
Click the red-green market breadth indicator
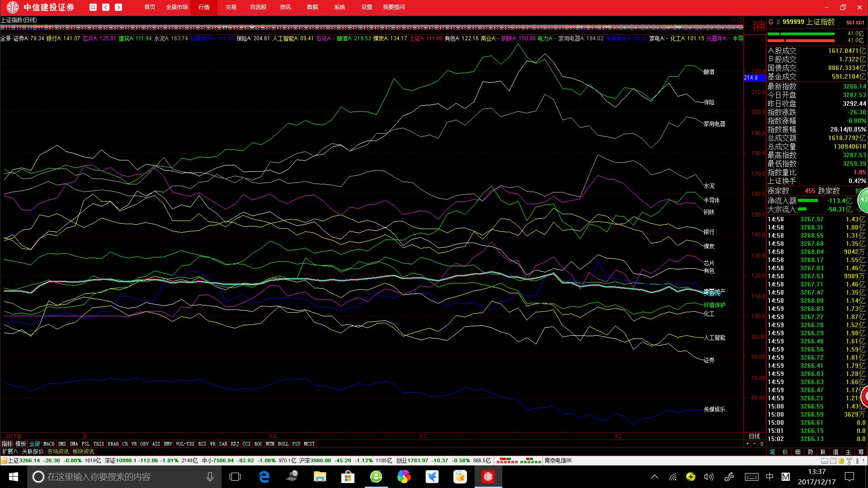519,461
